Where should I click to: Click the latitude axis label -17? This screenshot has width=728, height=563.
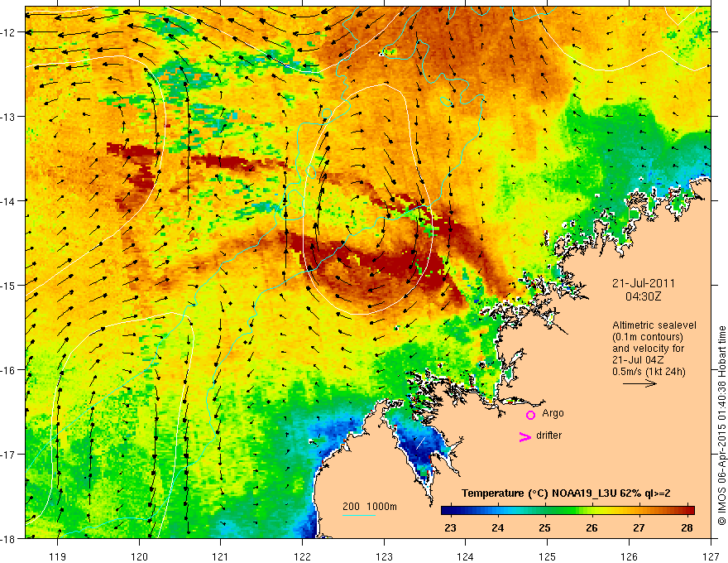click(8, 454)
